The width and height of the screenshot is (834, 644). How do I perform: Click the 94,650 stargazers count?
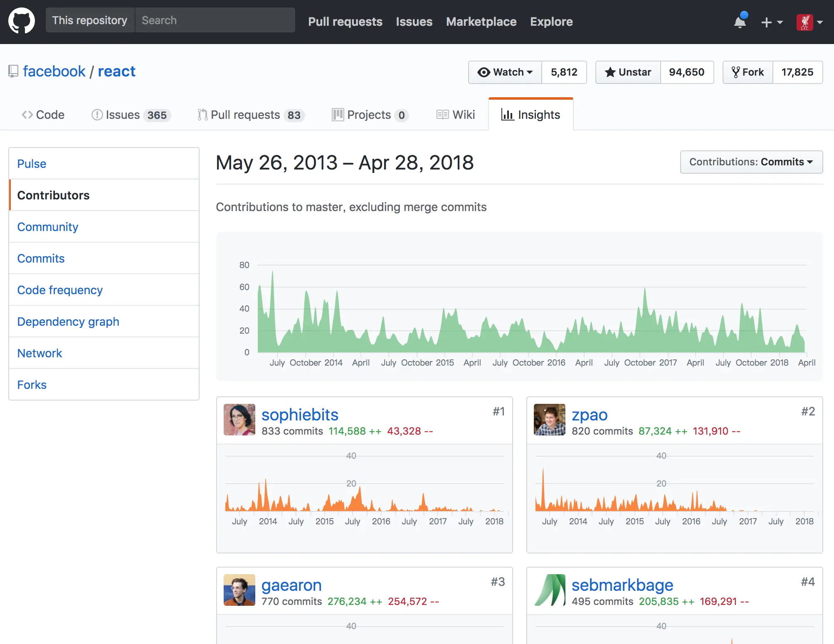click(686, 72)
